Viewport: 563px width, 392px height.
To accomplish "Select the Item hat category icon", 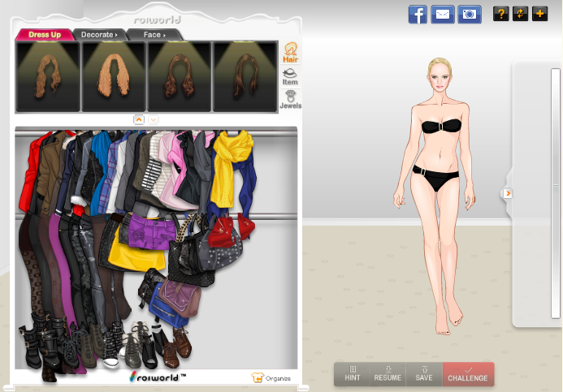I will click(290, 76).
